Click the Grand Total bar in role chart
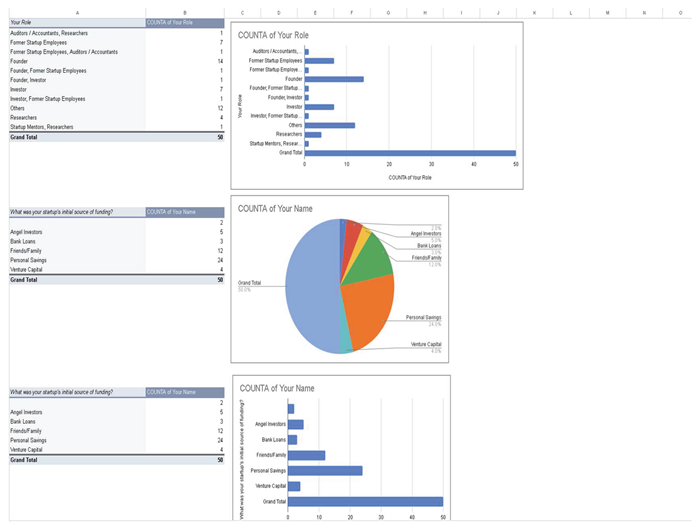This screenshot has height=527, width=697. 410,153
